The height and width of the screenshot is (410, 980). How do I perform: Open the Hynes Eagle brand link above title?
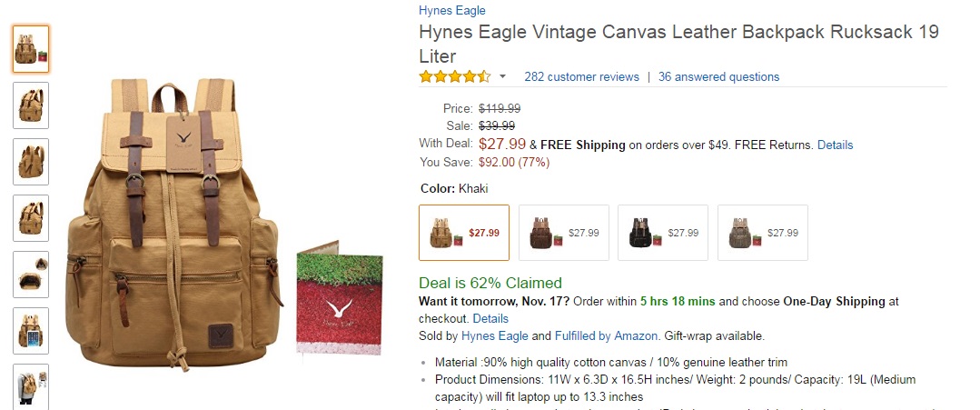pyautogui.click(x=451, y=11)
